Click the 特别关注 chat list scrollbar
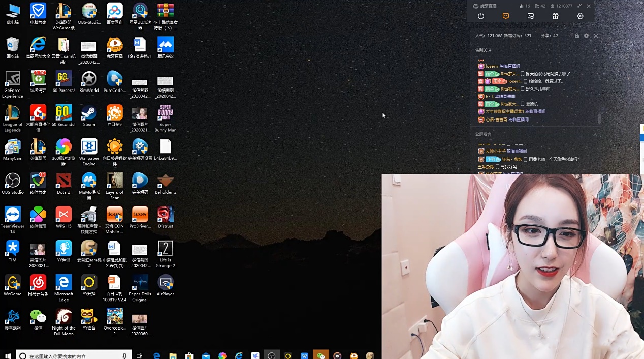644x359 pixels. pyautogui.click(x=599, y=118)
